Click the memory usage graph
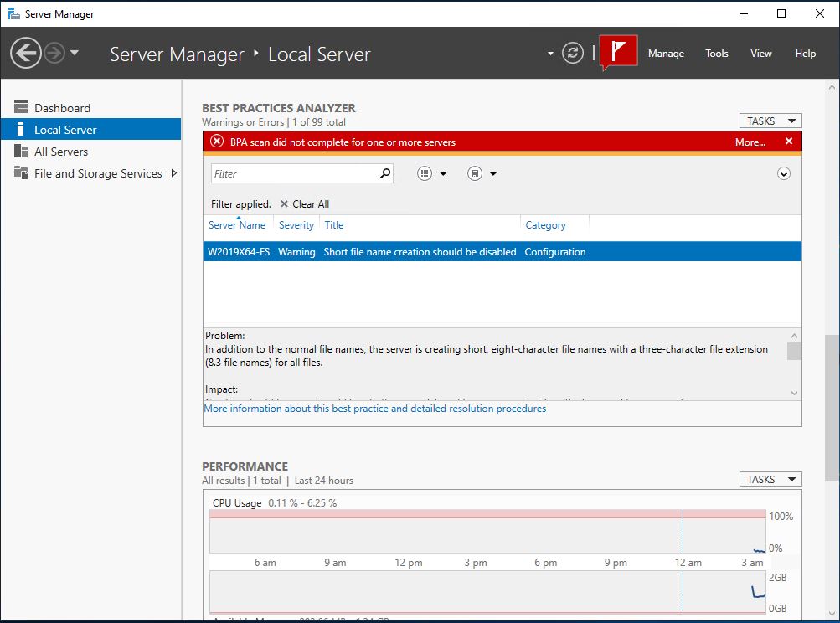Screen dimensions: 840x623 487,592
